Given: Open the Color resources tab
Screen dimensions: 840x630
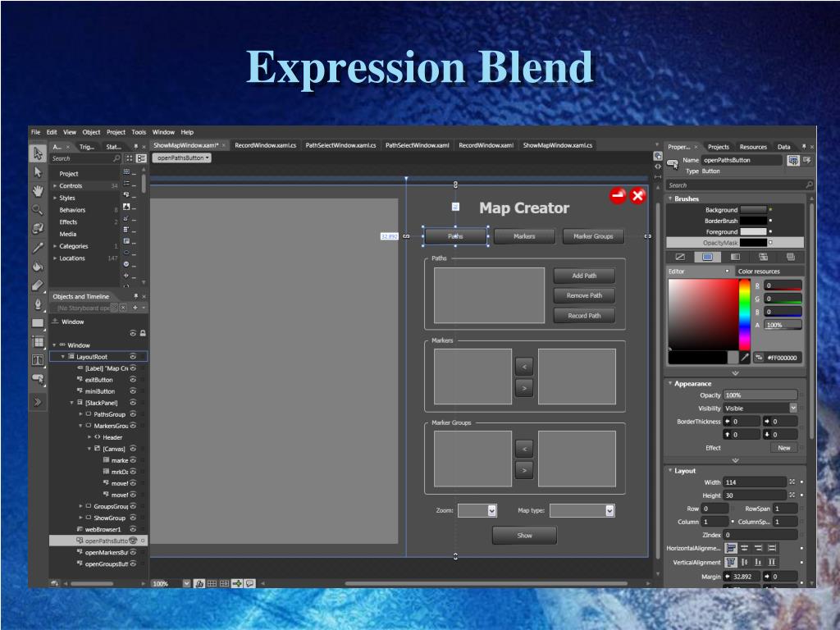Looking at the screenshot, I should [x=759, y=271].
